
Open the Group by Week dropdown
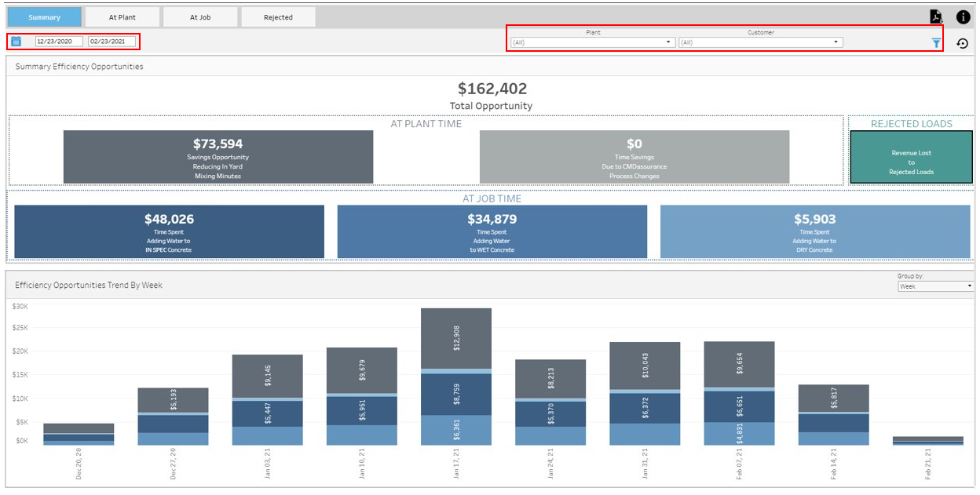[x=935, y=286]
